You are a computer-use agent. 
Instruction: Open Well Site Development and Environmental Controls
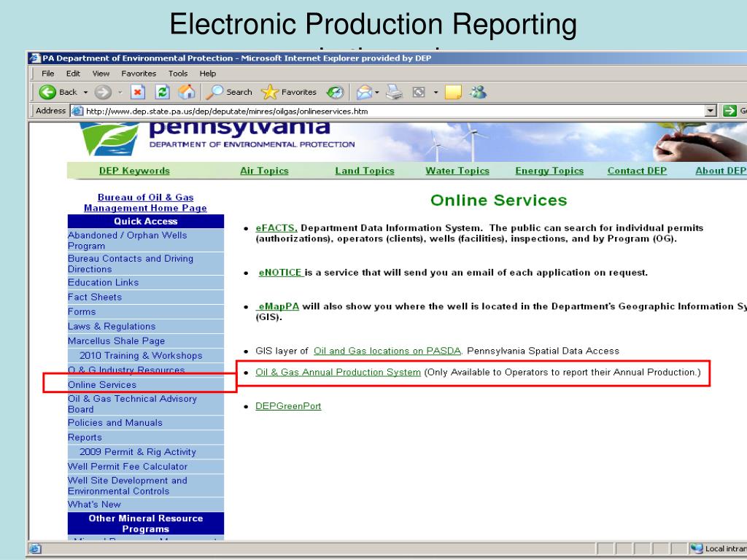[x=127, y=486]
